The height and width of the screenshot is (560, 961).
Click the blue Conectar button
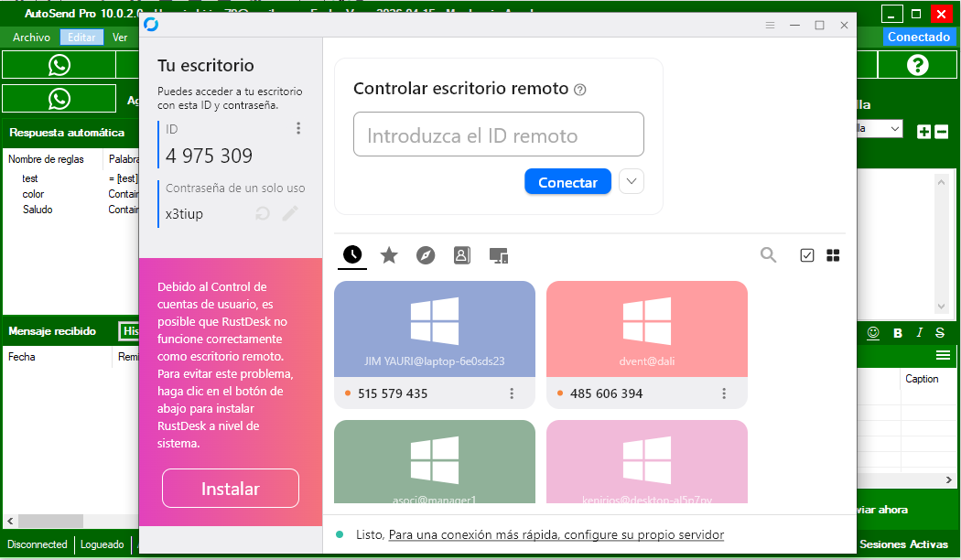click(x=567, y=182)
